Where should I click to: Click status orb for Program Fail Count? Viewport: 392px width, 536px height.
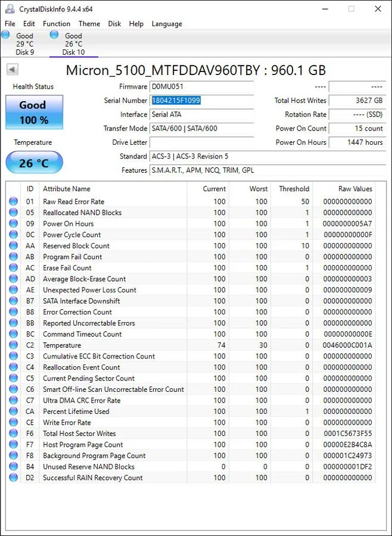pos(13,257)
